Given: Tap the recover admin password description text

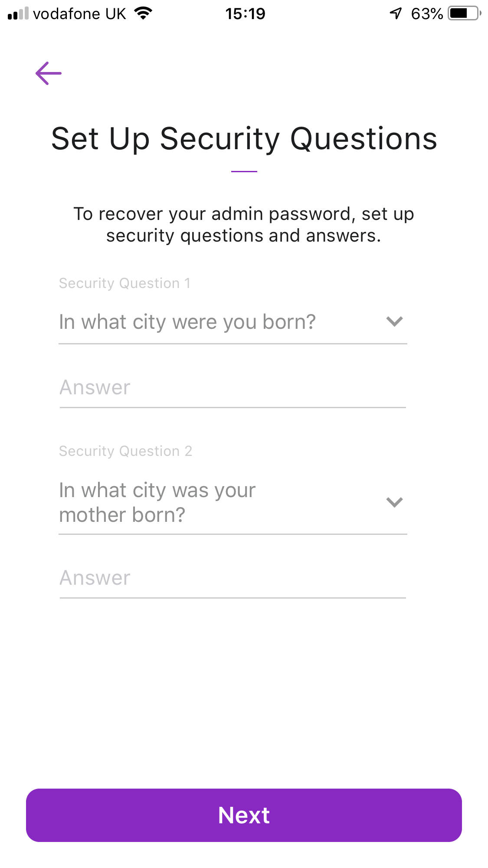Looking at the screenshot, I should pos(244,225).
